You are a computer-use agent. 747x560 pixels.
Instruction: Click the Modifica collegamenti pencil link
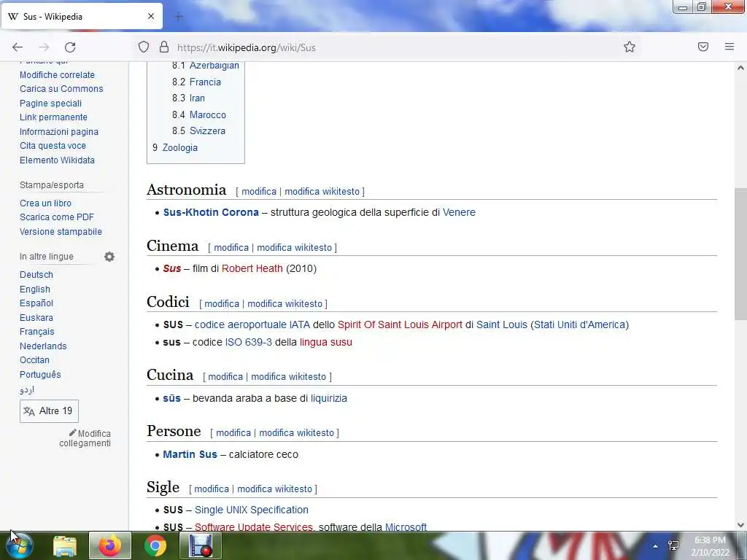click(85, 438)
